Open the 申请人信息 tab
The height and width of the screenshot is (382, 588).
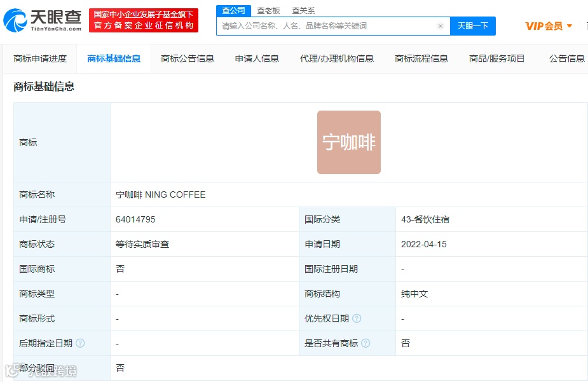257,58
